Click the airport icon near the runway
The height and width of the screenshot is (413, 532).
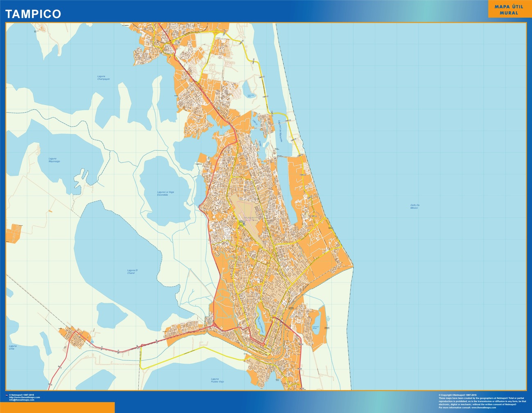click(x=243, y=224)
